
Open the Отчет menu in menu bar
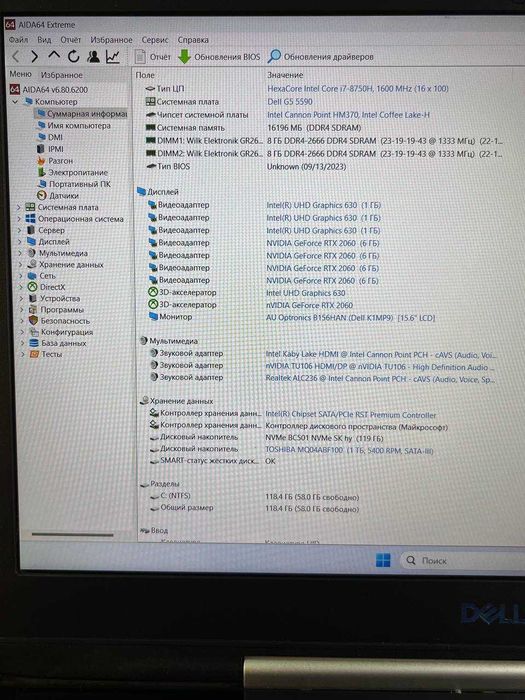tap(71, 40)
